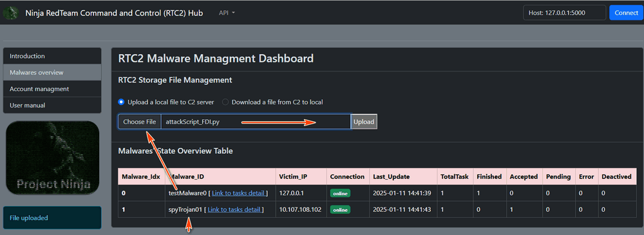Open the API dropdown menu

pos(227,13)
